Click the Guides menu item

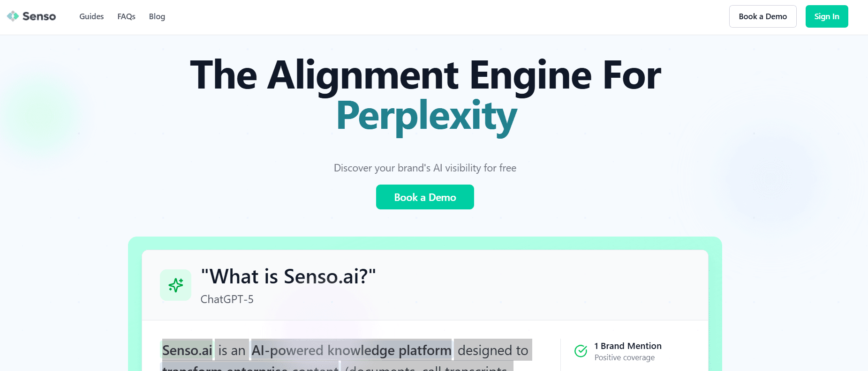pyautogui.click(x=91, y=16)
